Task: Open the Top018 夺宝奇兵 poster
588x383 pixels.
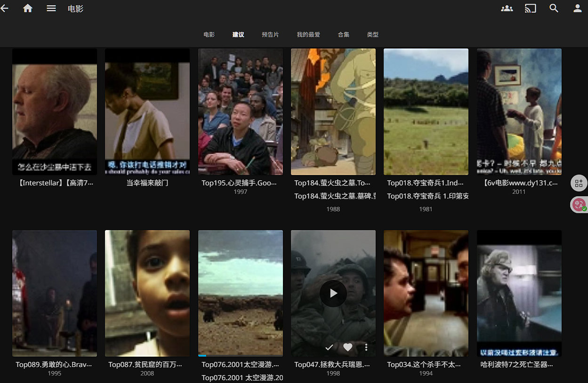Action: pos(426,112)
